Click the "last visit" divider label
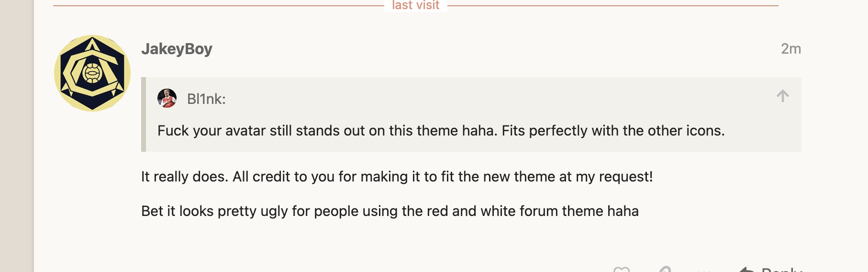 pos(415,5)
